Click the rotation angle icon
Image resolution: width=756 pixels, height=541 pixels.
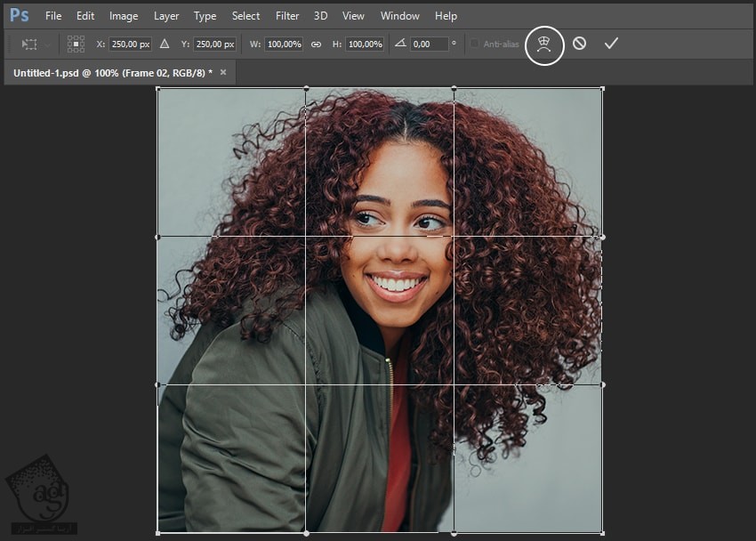(399, 44)
